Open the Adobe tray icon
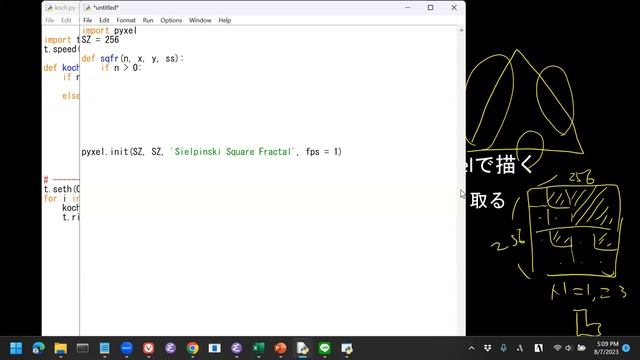 pyautogui.click(x=539, y=348)
